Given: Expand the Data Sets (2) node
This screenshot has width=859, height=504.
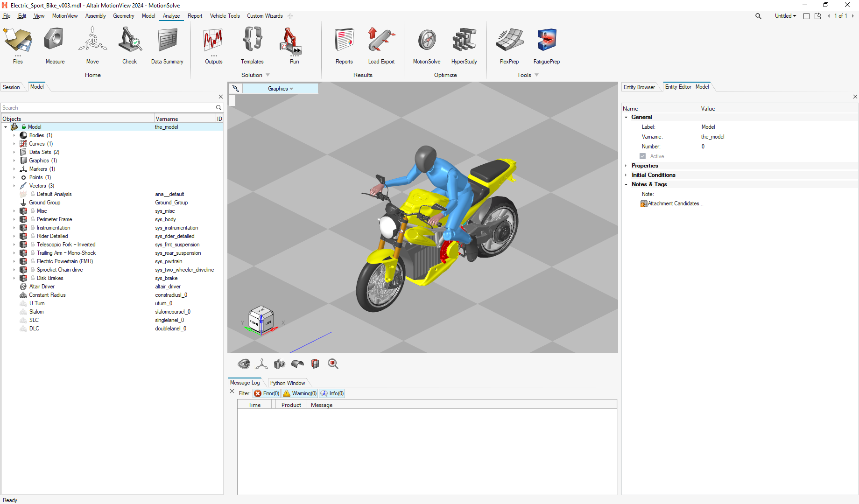Looking at the screenshot, I should point(14,152).
